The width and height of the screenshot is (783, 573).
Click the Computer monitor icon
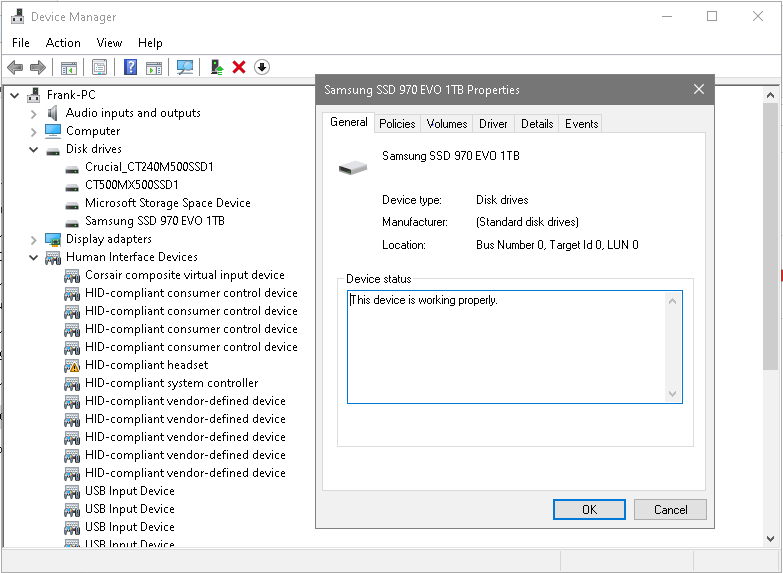click(x=53, y=131)
